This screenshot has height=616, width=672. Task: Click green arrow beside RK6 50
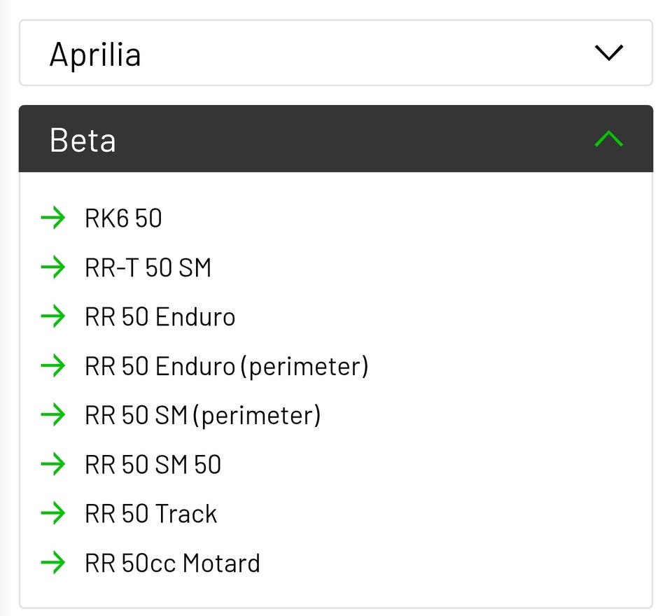(53, 218)
